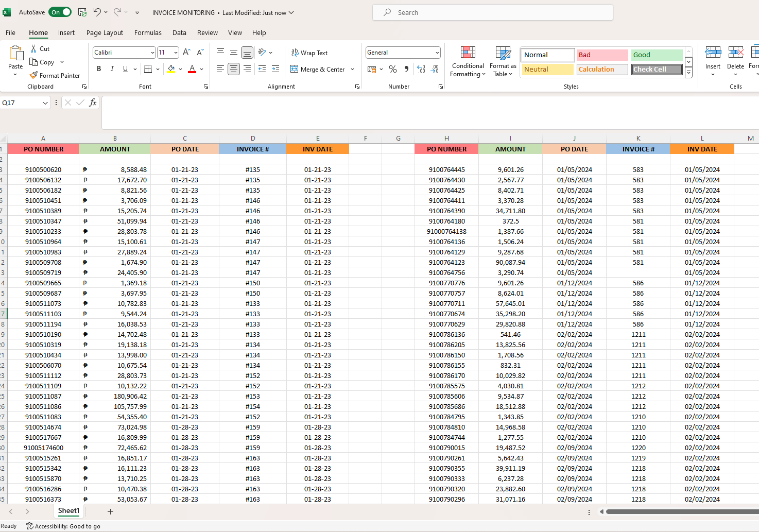Open the Customize Quick Access Toolbar dropdown
This screenshot has height=532, width=759.
click(137, 12)
